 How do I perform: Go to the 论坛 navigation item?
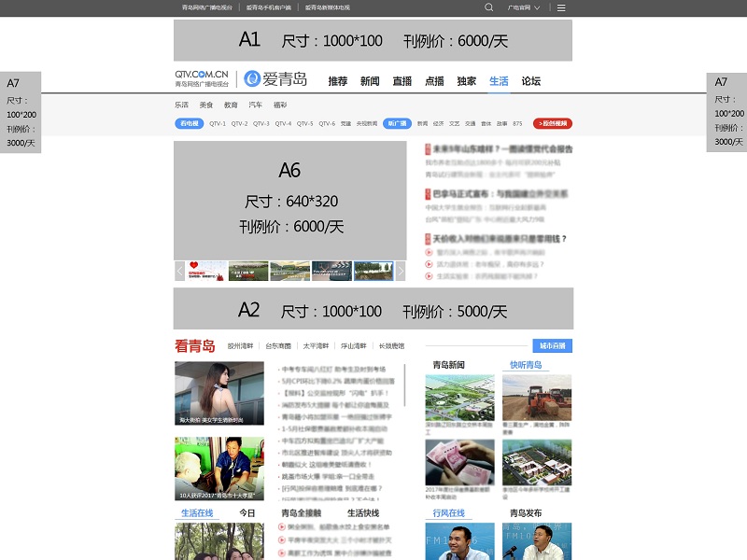[530, 81]
